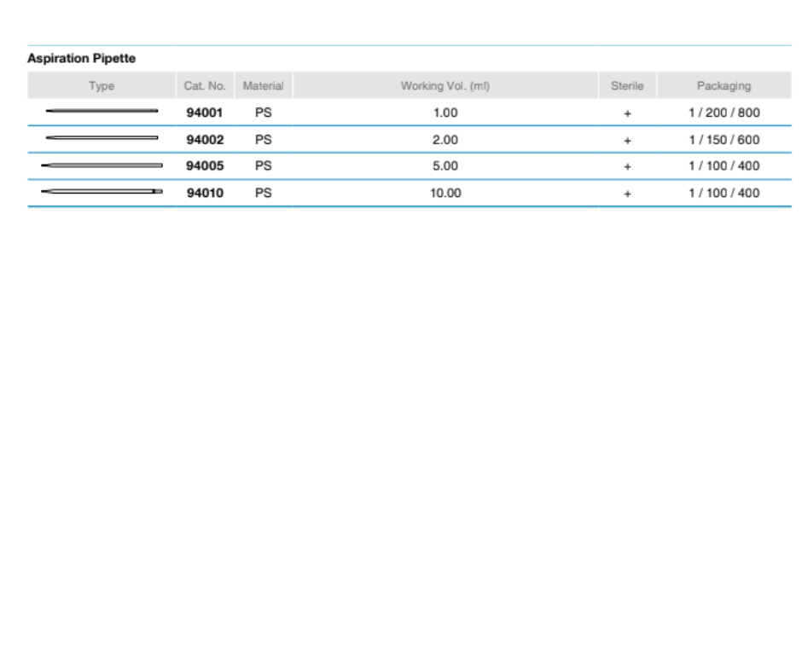Click catalog number 94001

point(205,113)
